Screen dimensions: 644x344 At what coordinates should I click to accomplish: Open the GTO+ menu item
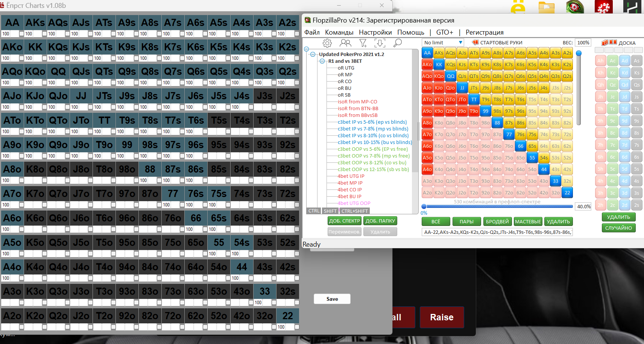[445, 32]
